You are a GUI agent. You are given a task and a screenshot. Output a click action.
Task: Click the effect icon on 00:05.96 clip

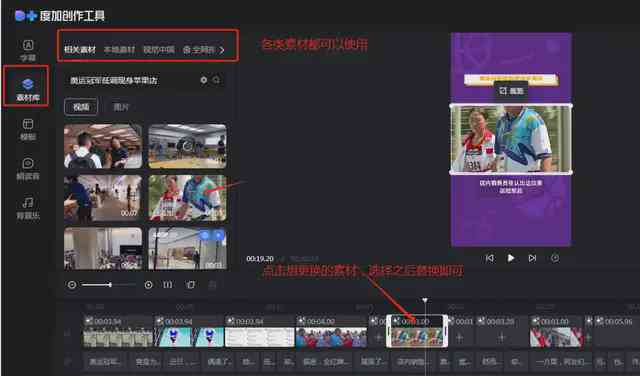[x=600, y=321]
